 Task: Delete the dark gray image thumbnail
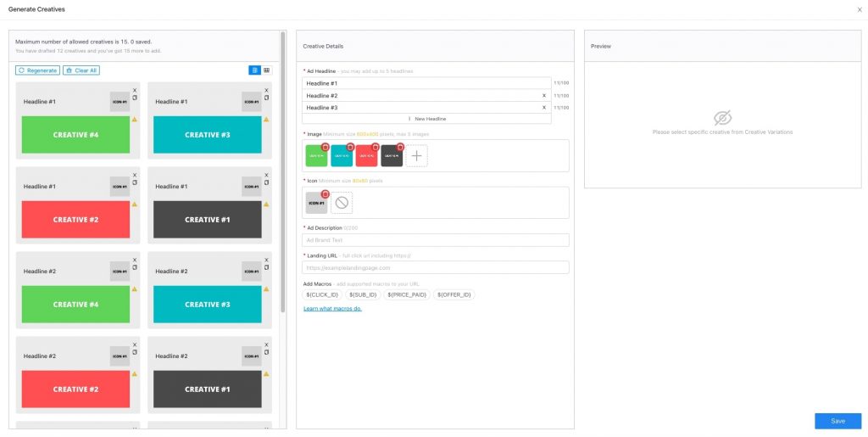tap(400, 147)
